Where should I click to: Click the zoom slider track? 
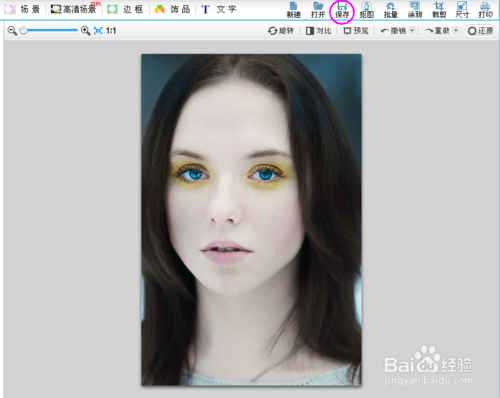click(x=49, y=31)
